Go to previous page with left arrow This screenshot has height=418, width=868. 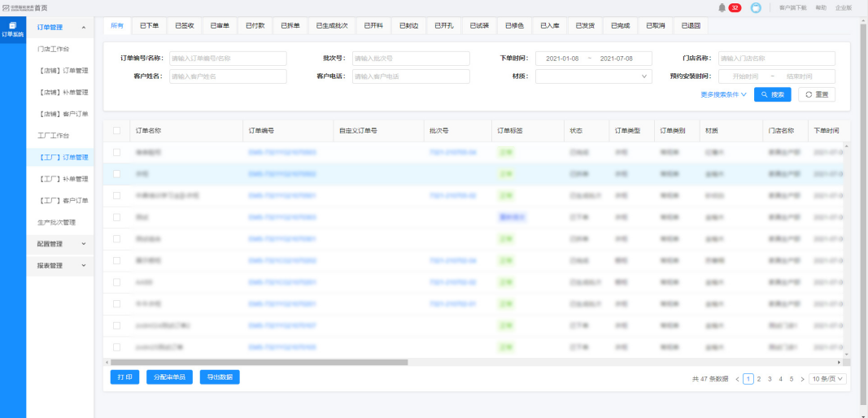pyautogui.click(x=737, y=379)
